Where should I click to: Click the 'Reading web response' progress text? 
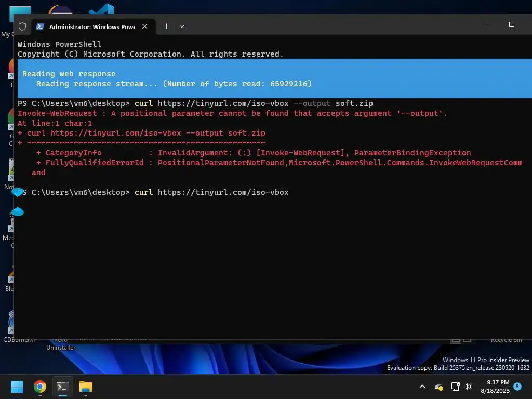coord(69,74)
